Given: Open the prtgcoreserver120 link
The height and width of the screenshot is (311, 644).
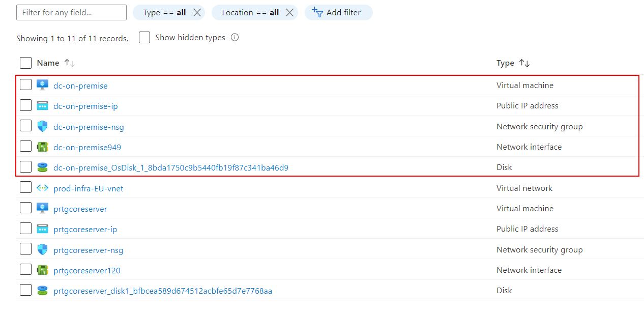Looking at the screenshot, I should [87, 270].
